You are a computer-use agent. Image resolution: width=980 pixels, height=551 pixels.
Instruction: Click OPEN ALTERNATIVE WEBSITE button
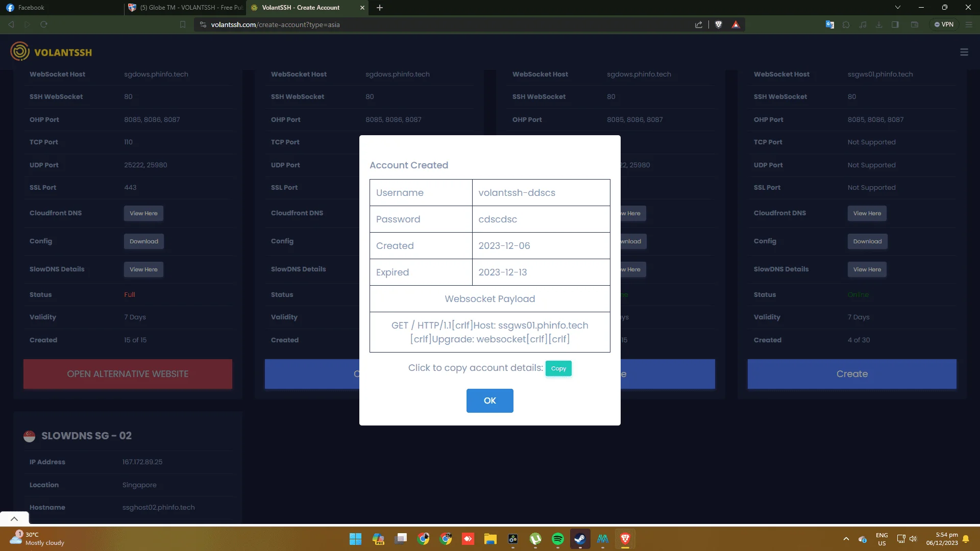(128, 374)
